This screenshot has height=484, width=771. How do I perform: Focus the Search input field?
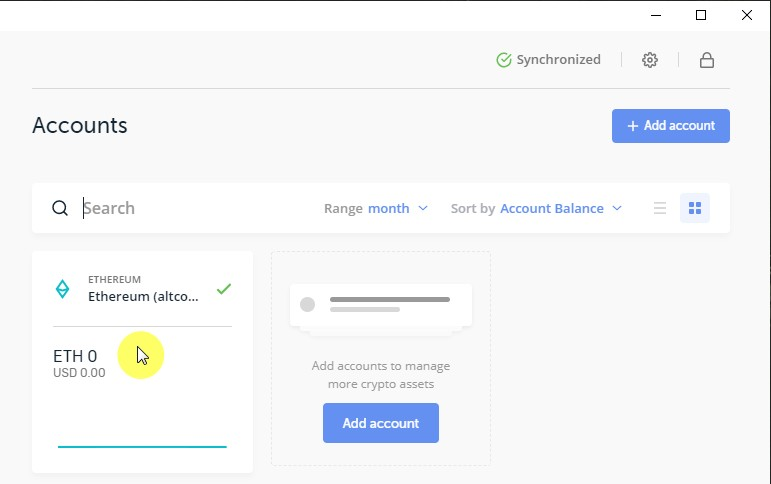click(190, 208)
